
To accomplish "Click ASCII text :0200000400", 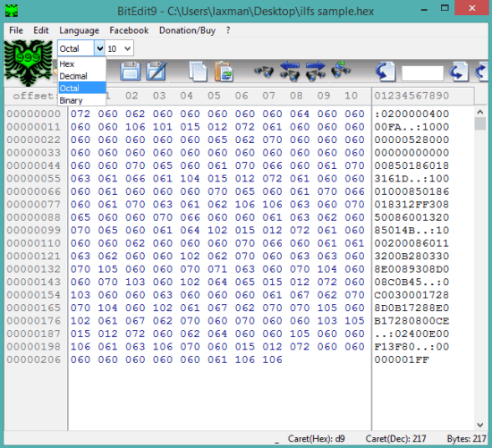I will click(x=411, y=114).
